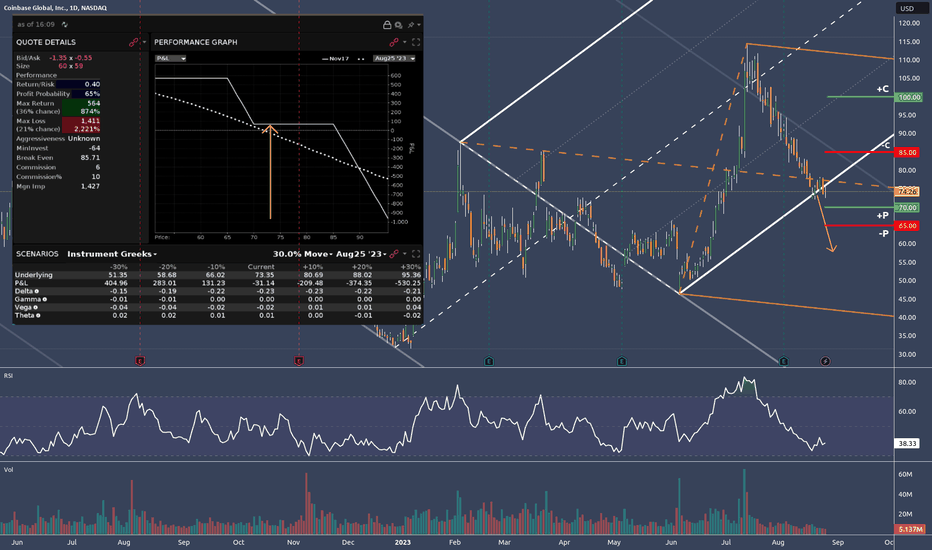Screen dimensions: 932x550
Task: Open the Scenarios header arrow menu
Action: tap(405, 254)
